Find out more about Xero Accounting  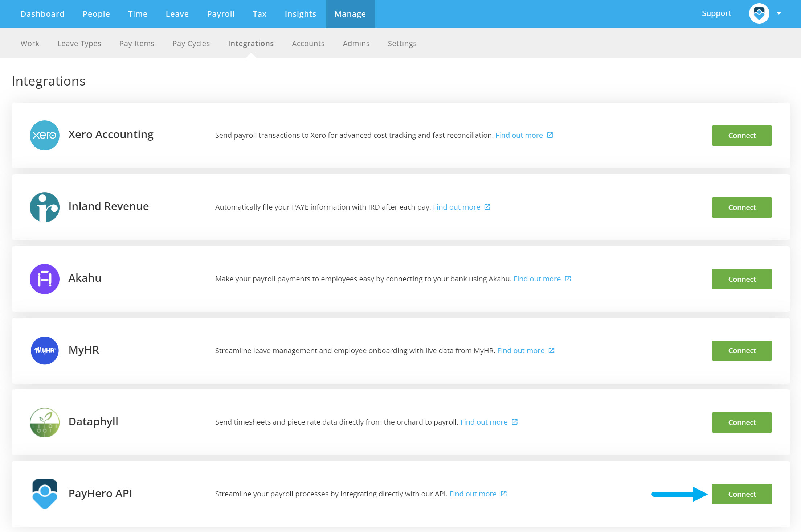(x=519, y=135)
